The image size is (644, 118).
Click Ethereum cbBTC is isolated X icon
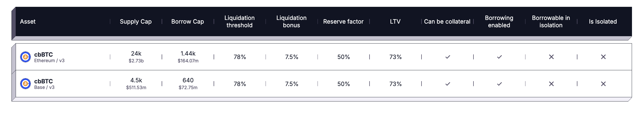tap(603, 57)
